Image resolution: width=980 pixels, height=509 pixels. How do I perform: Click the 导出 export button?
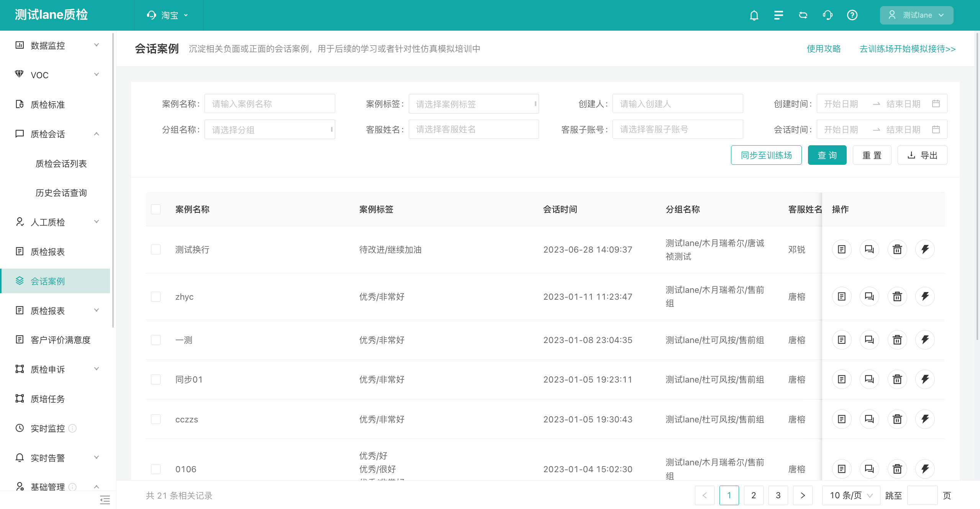coord(922,155)
